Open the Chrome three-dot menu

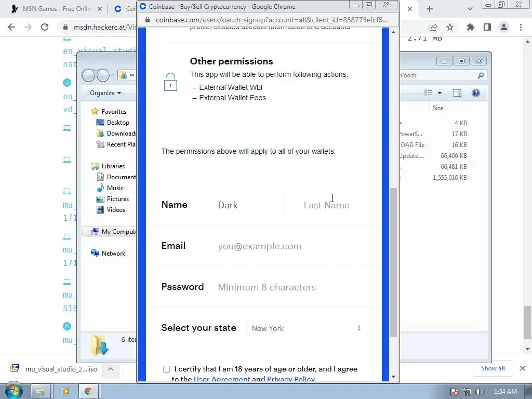click(x=521, y=27)
